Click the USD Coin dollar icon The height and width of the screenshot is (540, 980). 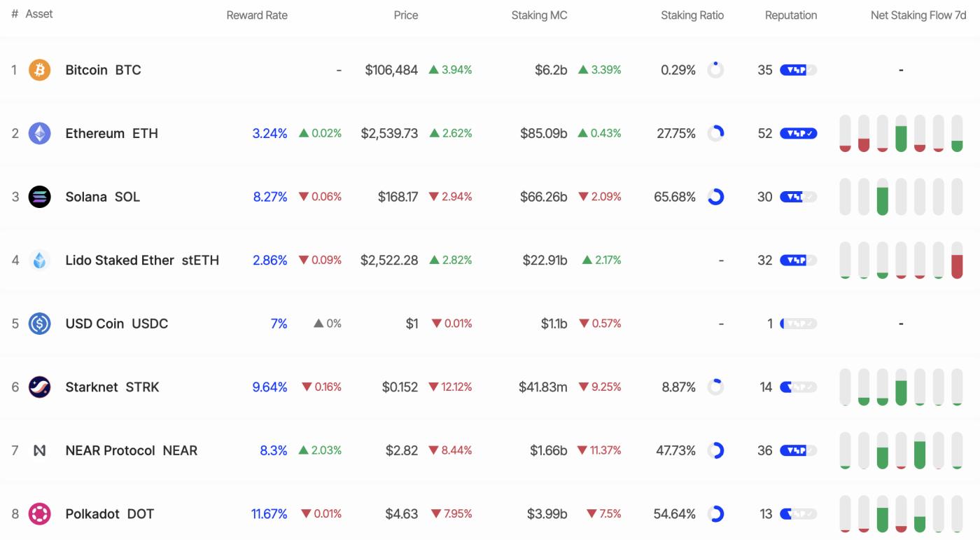click(x=39, y=324)
